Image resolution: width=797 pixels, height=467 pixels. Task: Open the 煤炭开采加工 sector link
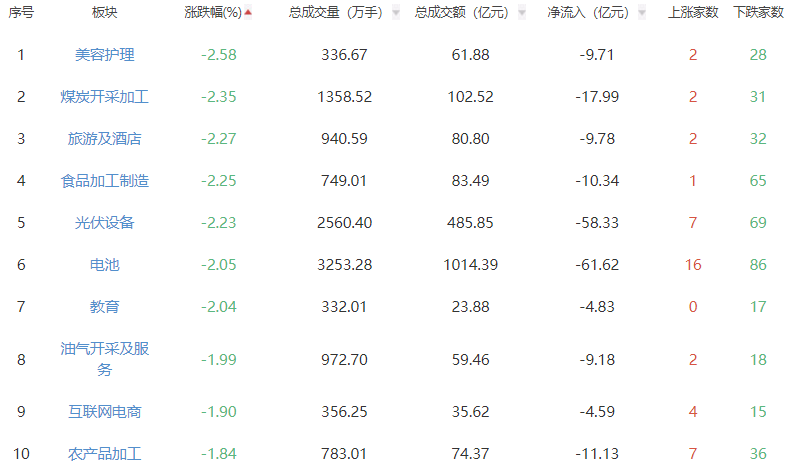(104, 97)
